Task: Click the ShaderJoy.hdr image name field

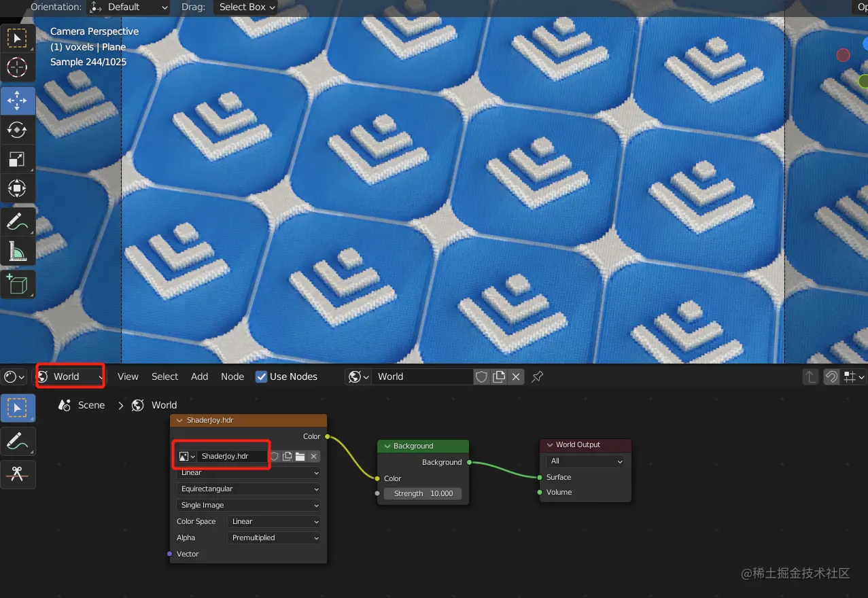Action: tap(232, 457)
